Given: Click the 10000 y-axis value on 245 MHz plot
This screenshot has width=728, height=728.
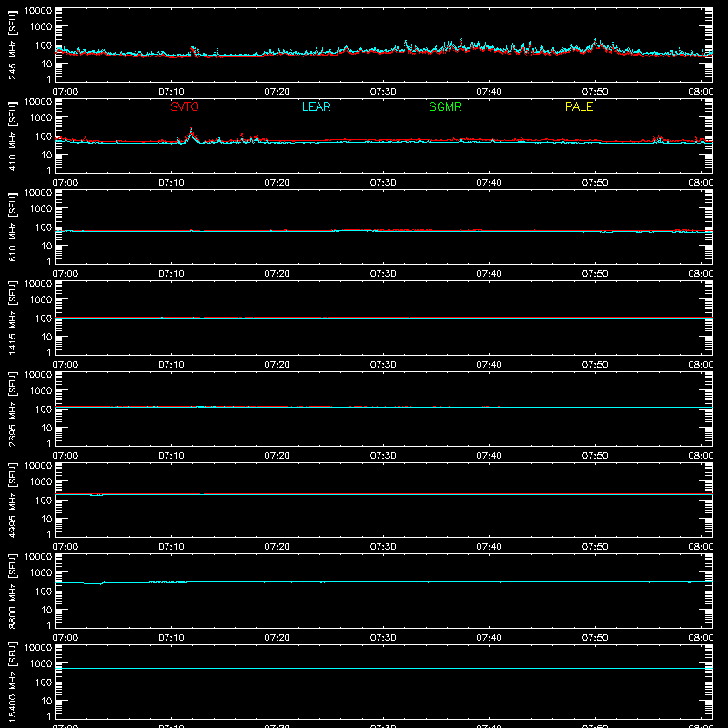Looking at the screenshot, I should tap(38, 11).
